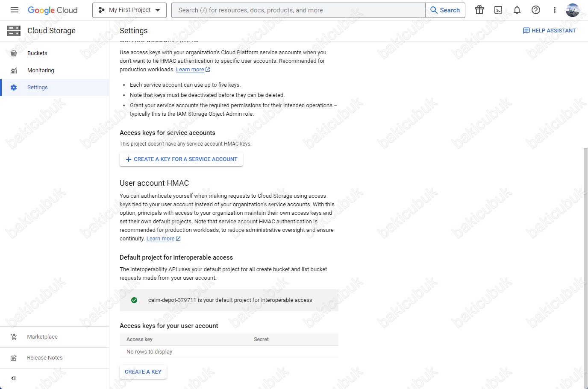
Task: Click the calm-depot-379711 default project message
Action: 229,300
